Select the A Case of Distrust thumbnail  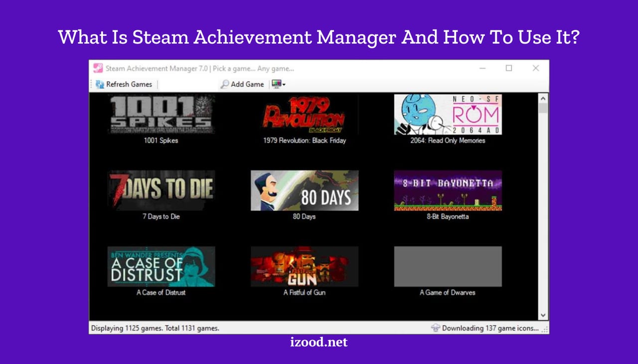[x=161, y=266]
